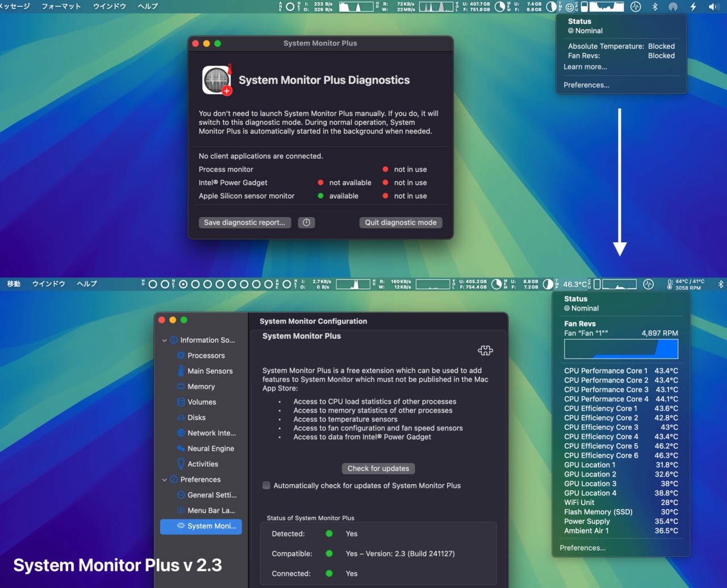Click the smiley temperature status icon in menu bar
This screenshot has width=727, height=588.
click(570, 7)
